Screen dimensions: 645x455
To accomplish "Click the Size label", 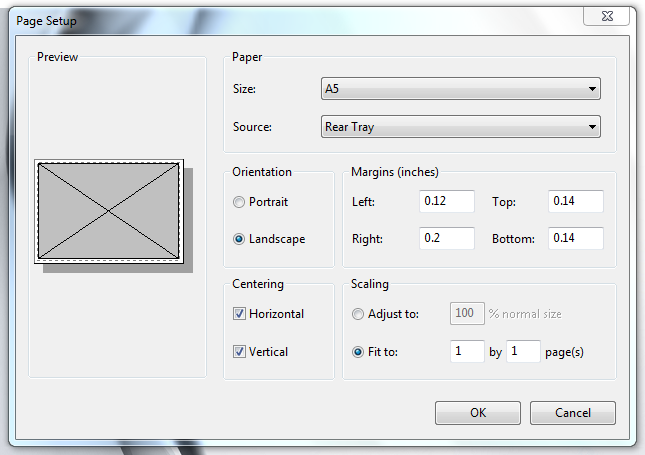I will click(x=244, y=89).
